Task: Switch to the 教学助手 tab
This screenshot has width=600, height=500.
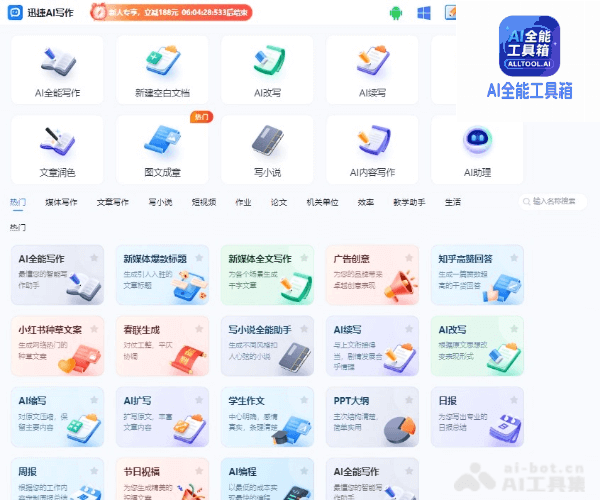Action: click(409, 202)
